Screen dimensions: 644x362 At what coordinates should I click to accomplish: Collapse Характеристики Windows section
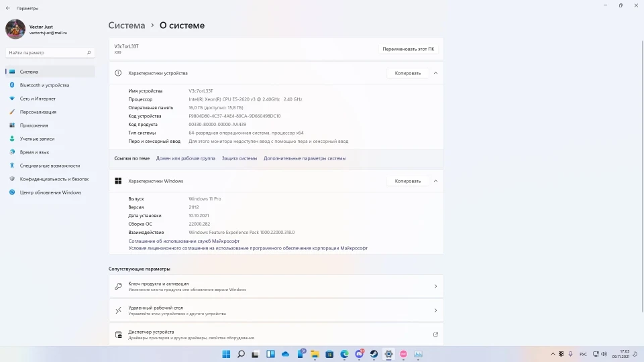tap(436, 181)
